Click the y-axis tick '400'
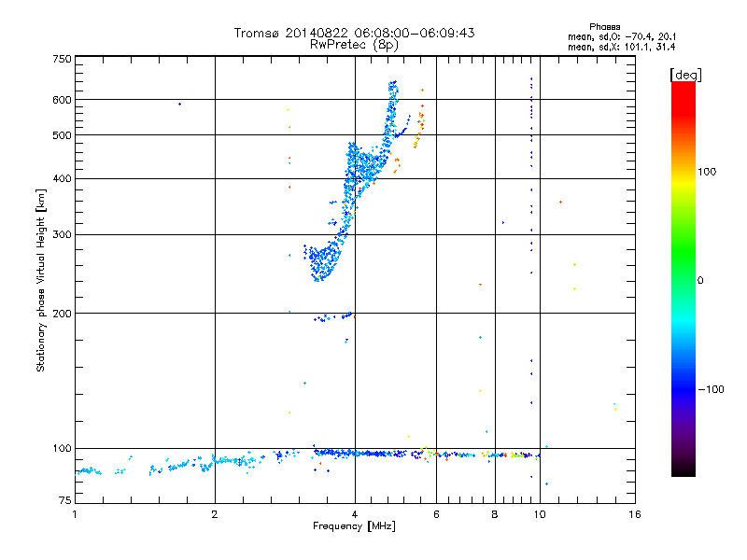This screenshot has width=747, height=560. pos(62,179)
